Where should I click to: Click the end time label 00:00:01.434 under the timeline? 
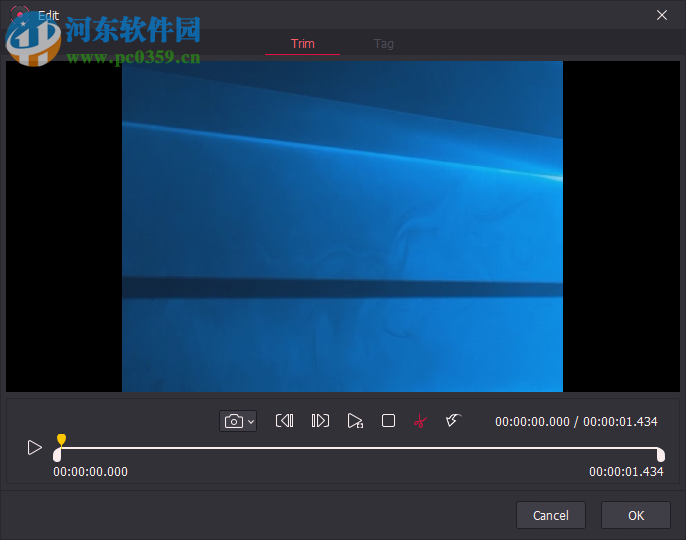pos(626,472)
